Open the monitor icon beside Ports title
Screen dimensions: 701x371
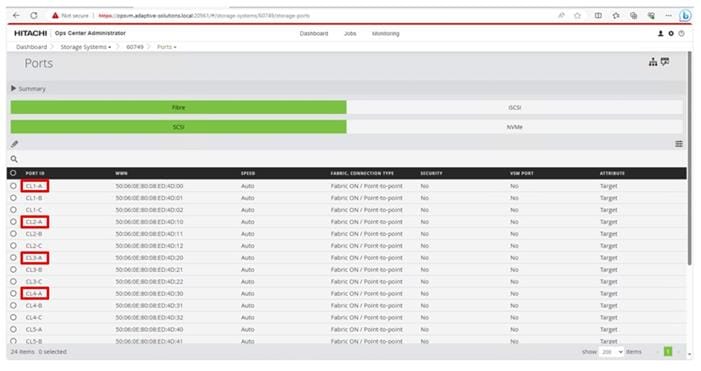[665, 62]
